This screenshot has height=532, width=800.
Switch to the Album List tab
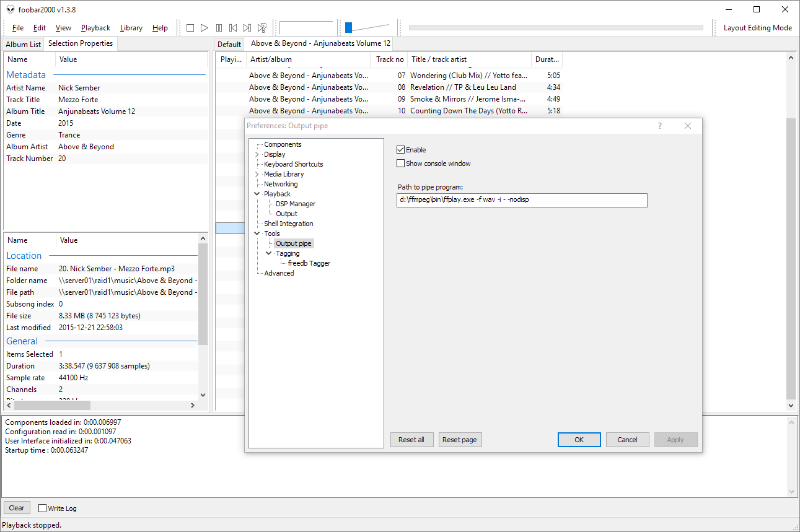23,45
